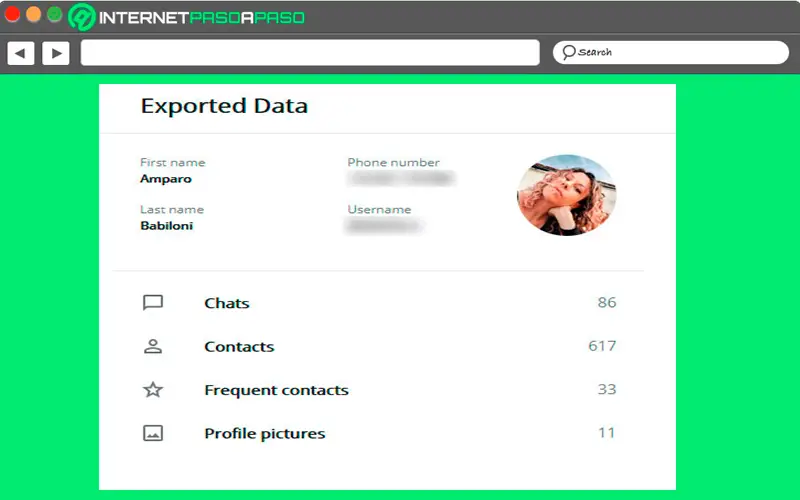Select the last name Babiloni
Image resolution: width=800 pixels, height=500 pixels.
167,226
